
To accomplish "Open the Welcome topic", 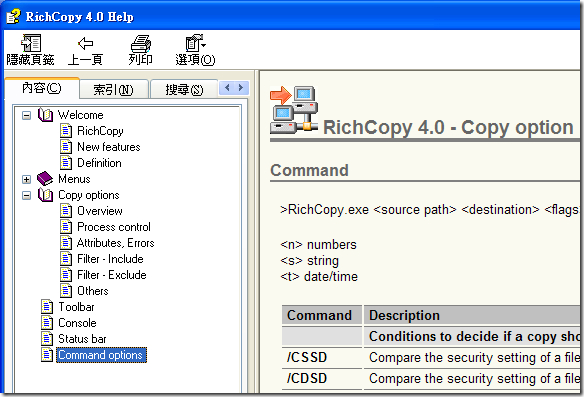I will pos(80,115).
